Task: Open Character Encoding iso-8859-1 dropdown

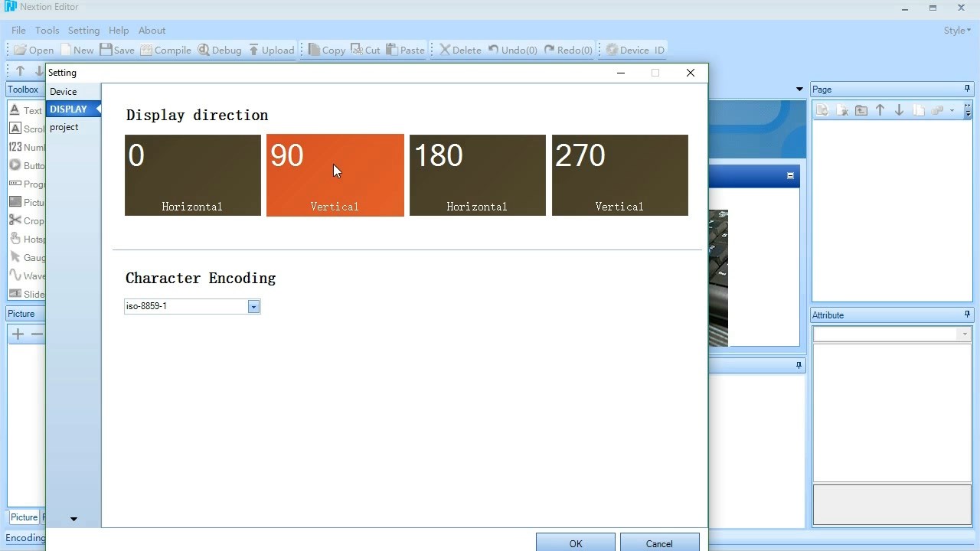Action: (253, 307)
